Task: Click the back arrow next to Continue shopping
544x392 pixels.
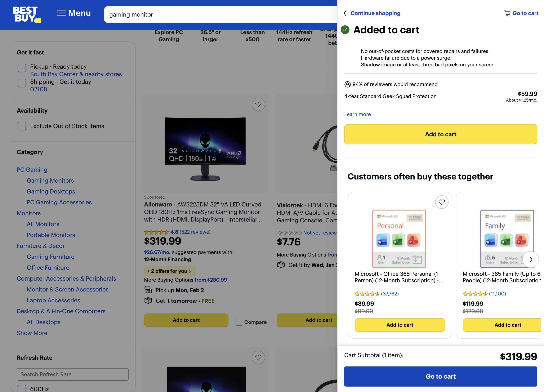Action: click(x=345, y=13)
